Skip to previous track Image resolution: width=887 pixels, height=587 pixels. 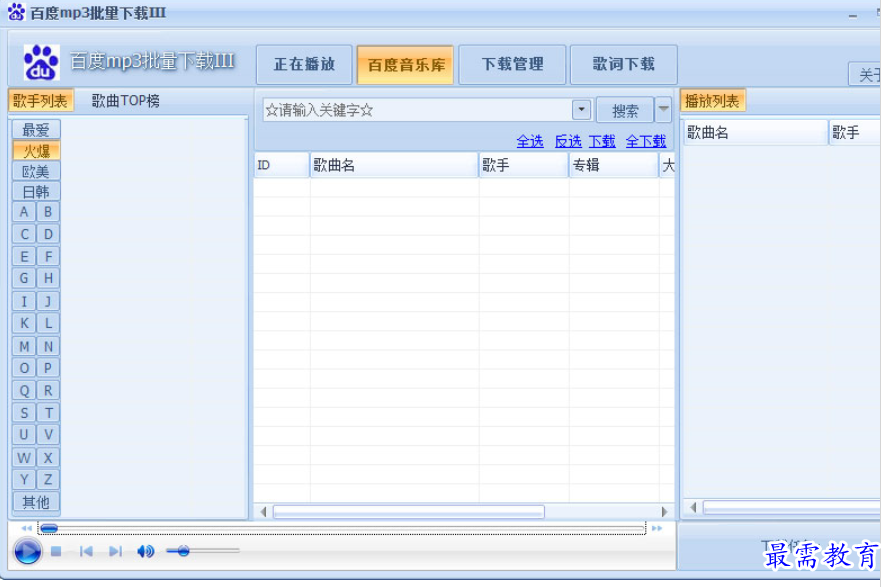tap(86, 551)
